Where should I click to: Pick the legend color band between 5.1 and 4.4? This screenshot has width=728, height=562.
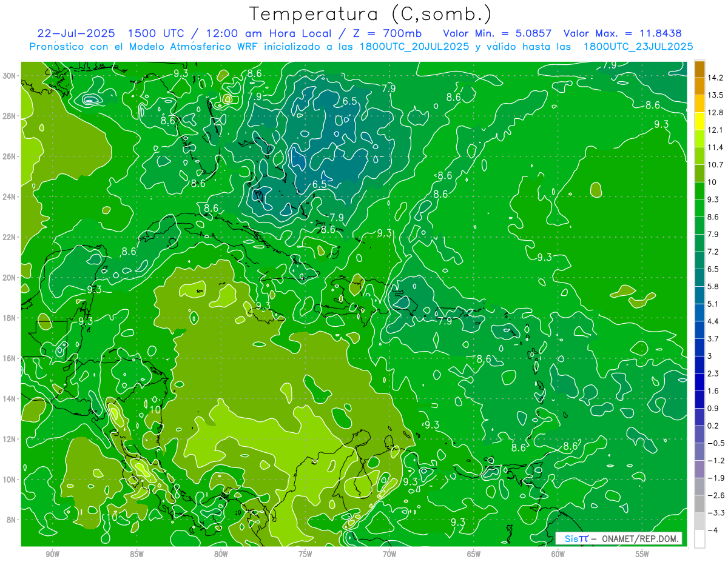[x=699, y=312]
